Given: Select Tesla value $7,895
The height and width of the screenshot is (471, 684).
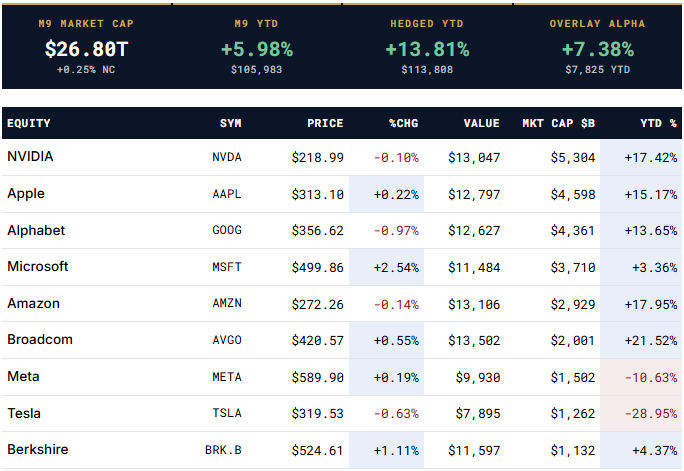Looking at the screenshot, I should point(478,413).
